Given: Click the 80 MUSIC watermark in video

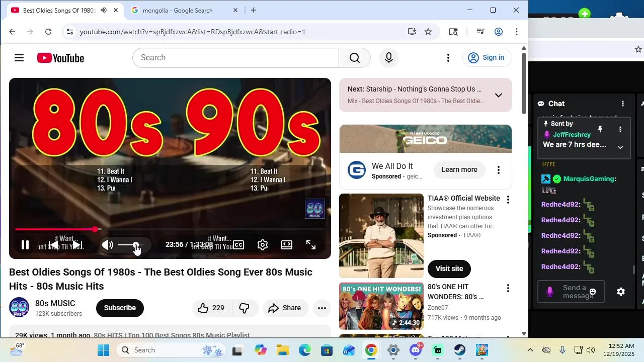Looking at the screenshot, I should click(x=315, y=209).
